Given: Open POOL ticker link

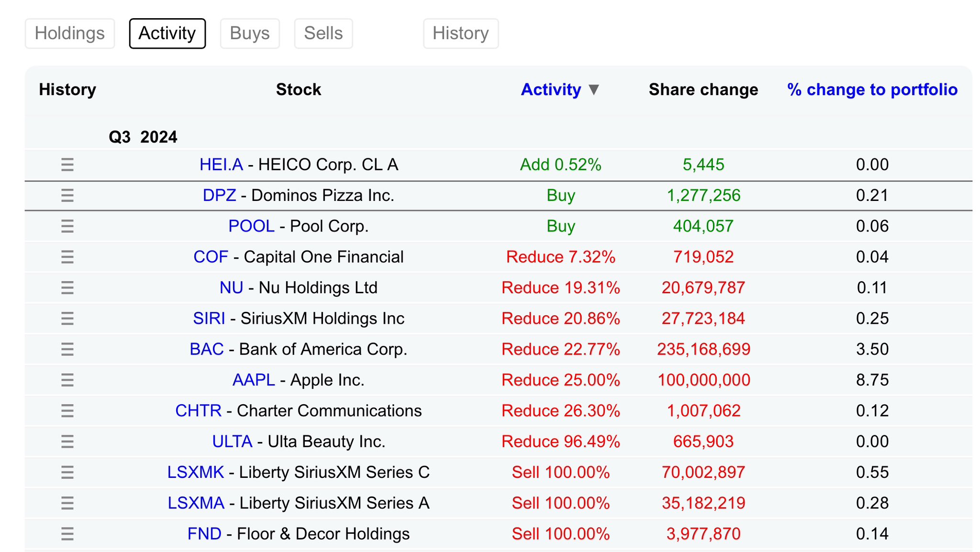Looking at the screenshot, I should tap(251, 226).
